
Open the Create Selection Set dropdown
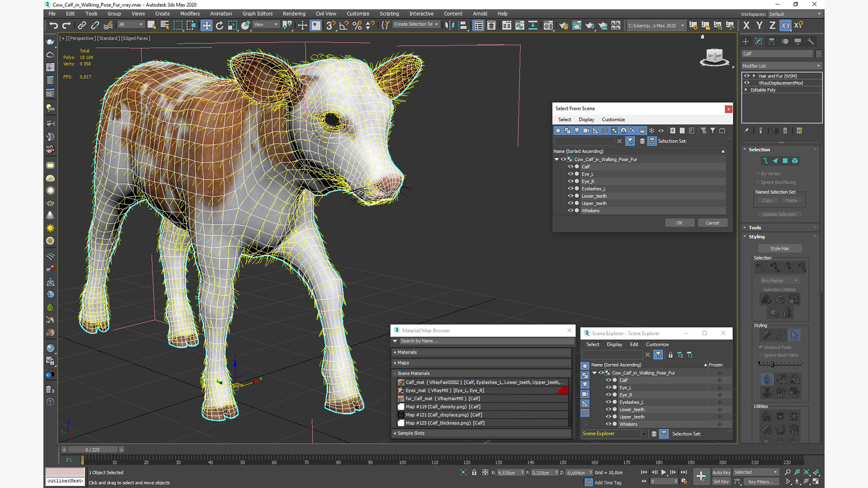click(x=416, y=24)
